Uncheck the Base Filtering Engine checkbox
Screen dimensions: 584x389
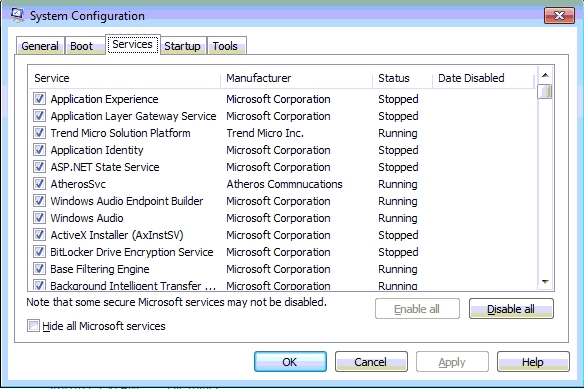(x=39, y=269)
